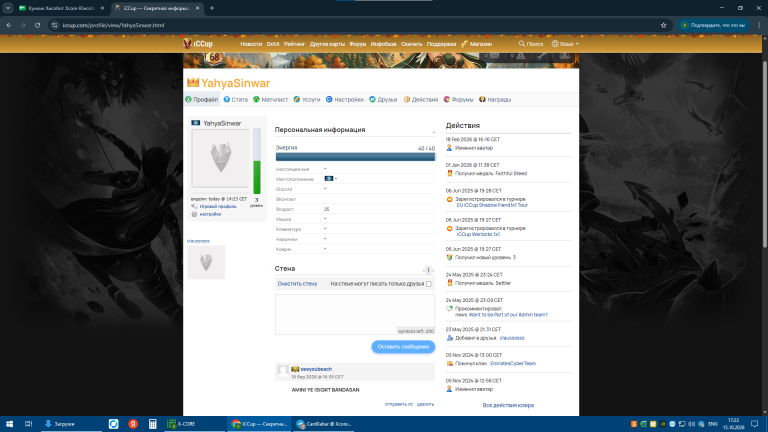Image resolution: width=768 pixels, height=432 pixels.
Task: Open the Windows Start menu
Action: 9,424
